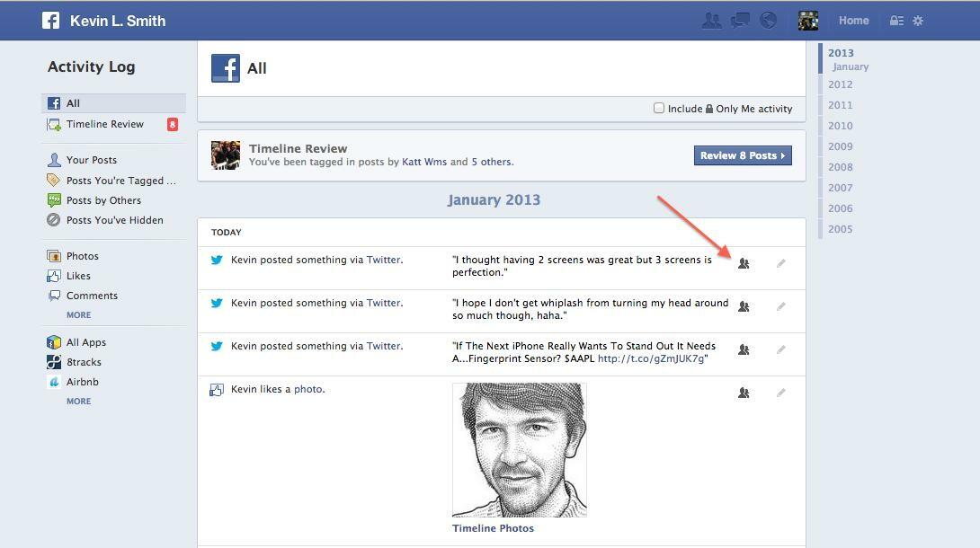Open messages icon in header

pyautogui.click(x=741, y=21)
